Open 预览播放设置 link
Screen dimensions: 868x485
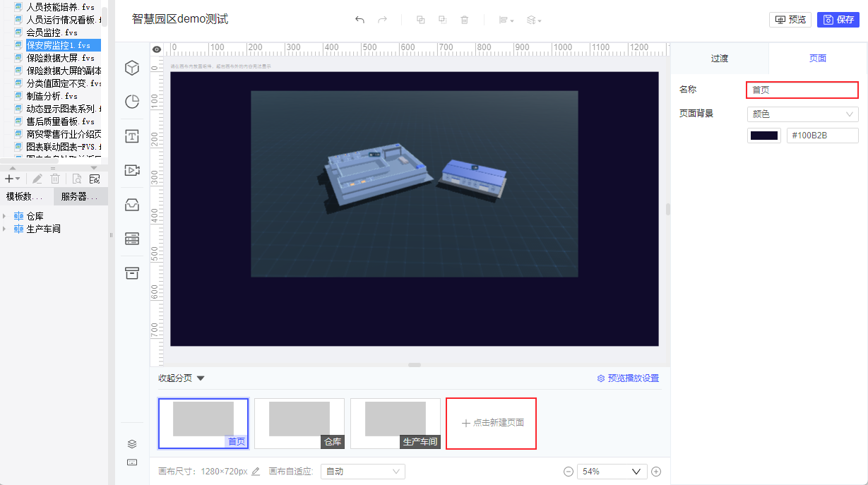coord(634,378)
